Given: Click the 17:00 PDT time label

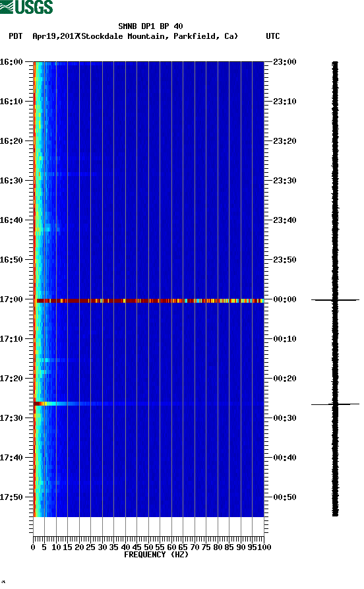Looking at the screenshot, I should coord(11,299).
